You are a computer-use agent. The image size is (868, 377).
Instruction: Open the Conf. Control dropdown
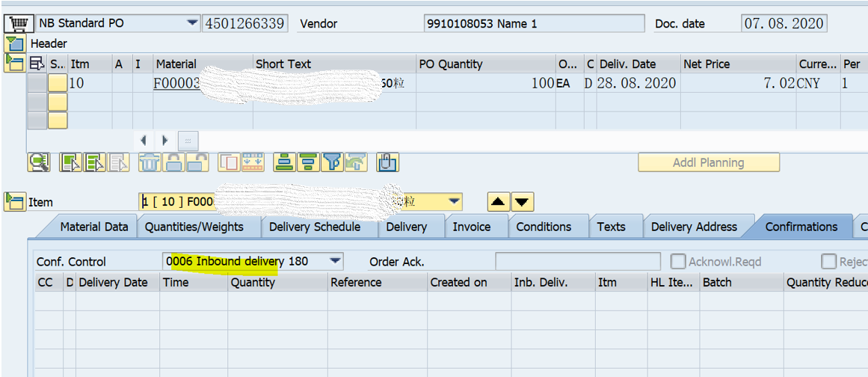335,260
